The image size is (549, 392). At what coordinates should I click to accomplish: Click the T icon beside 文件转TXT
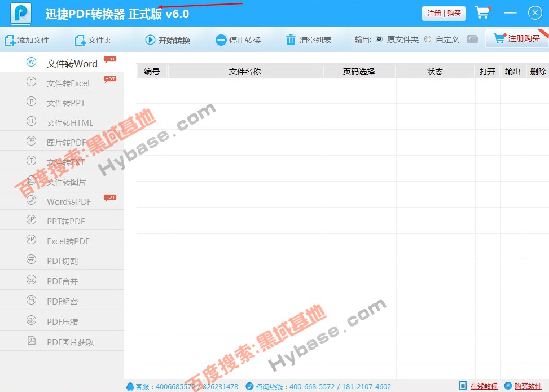31,160
